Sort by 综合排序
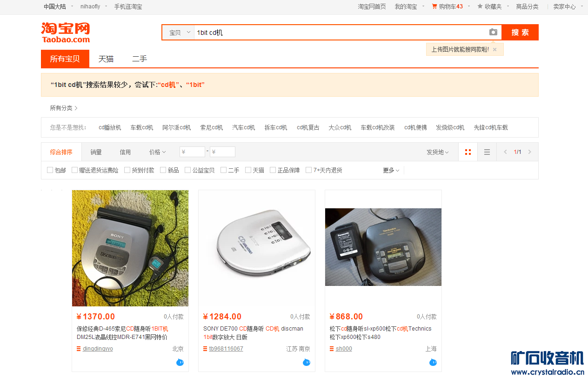 point(61,152)
